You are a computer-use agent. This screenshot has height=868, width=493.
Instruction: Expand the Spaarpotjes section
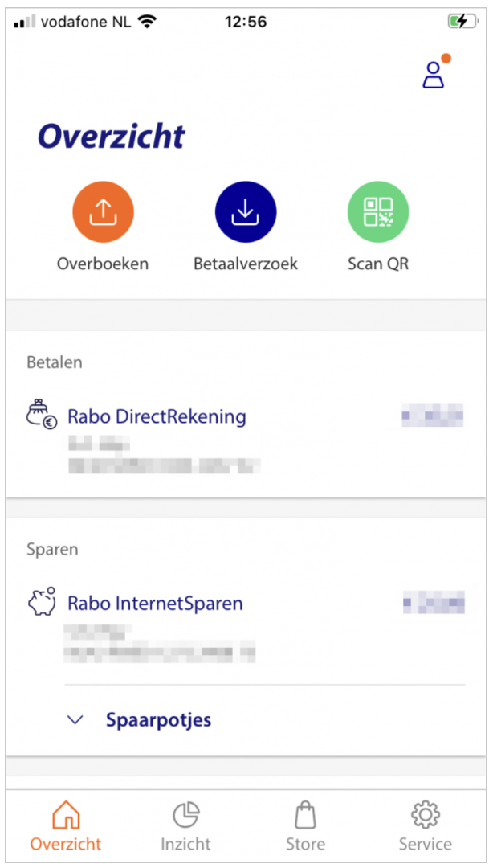(x=158, y=719)
